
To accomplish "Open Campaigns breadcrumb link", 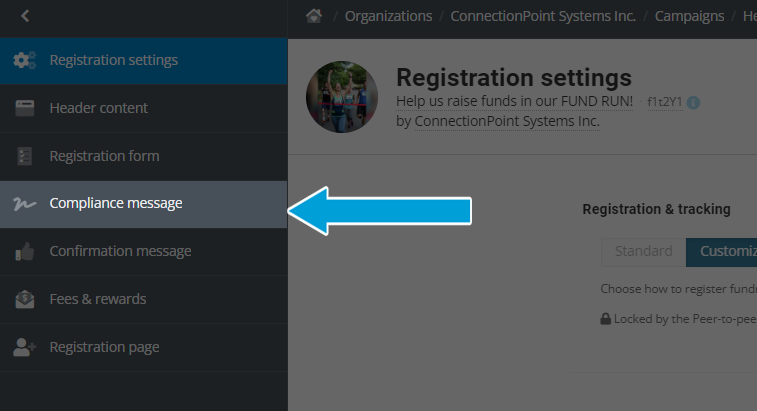I will [691, 16].
